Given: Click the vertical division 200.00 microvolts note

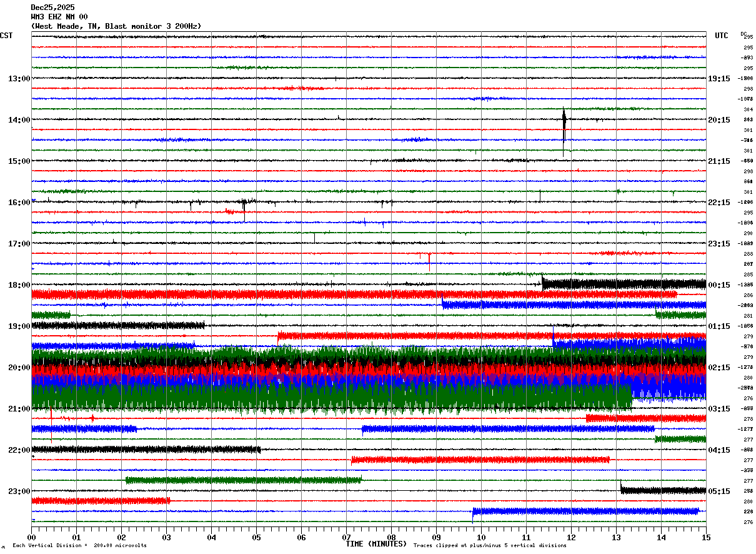Looking at the screenshot, I should click(79, 545).
